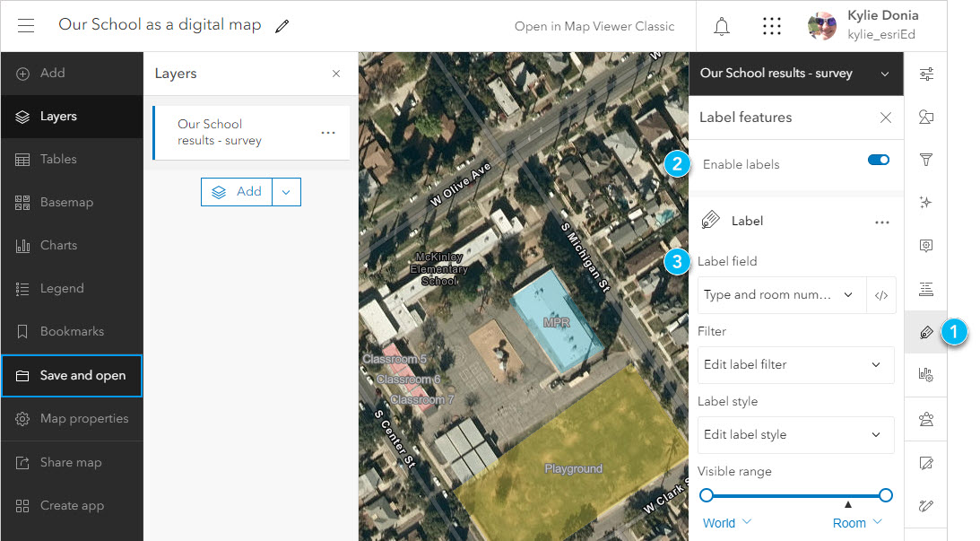Open the hamburger main menu
This screenshot has width=980, height=541.
[x=26, y=26]
